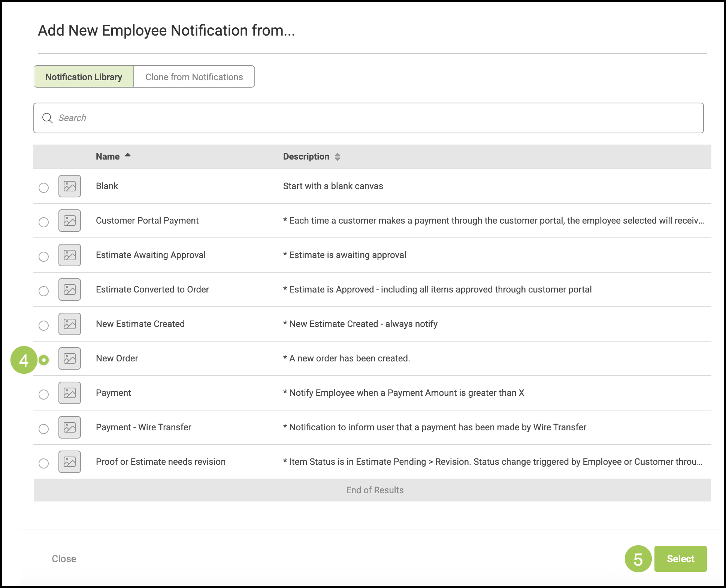
Task: Click the Estimate Converted to Order image icon
Action: click(x=70, y=290)
